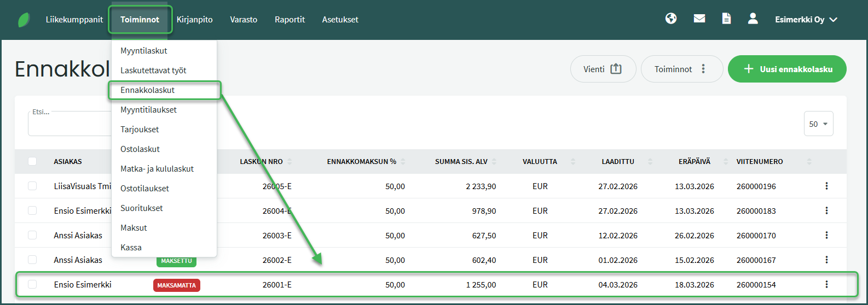This screenshot has height=305, width=868.
Task: Open the envelope messages icon
Action: coord(699,19)
